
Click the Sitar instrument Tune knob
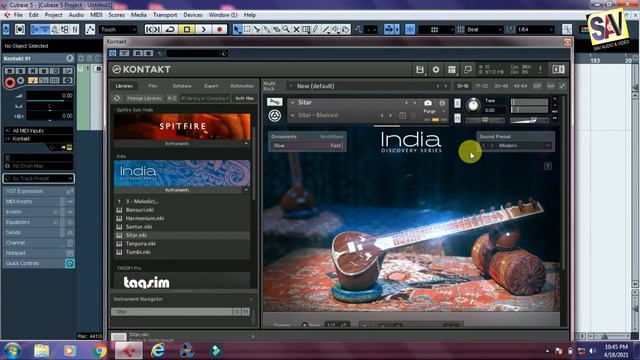click(x=473, y=105)
